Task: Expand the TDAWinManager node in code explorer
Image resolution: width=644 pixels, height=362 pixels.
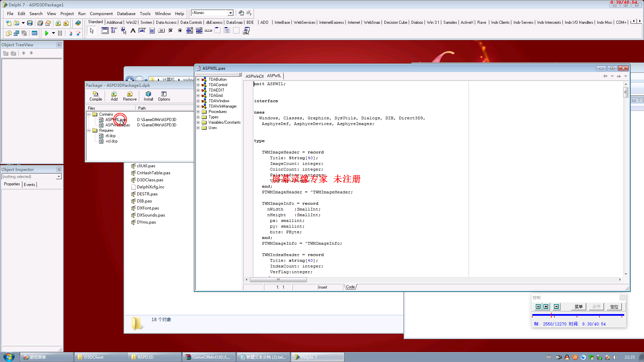Action: coord(198,106)
